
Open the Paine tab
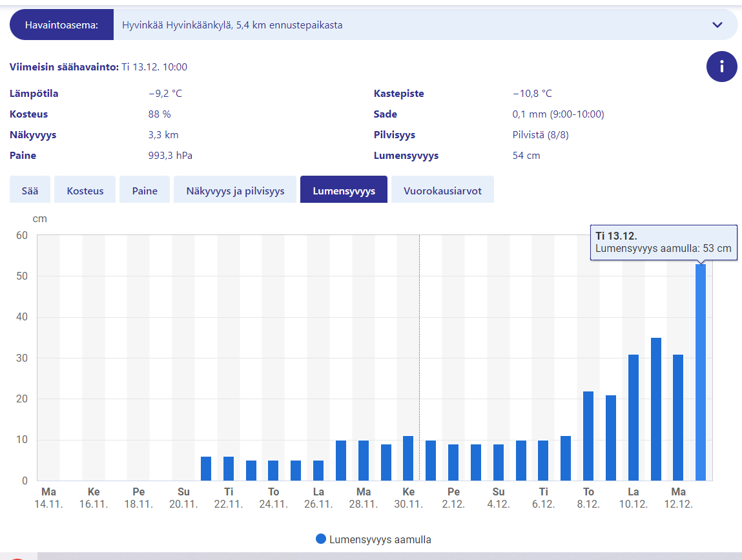pos(145,191)
